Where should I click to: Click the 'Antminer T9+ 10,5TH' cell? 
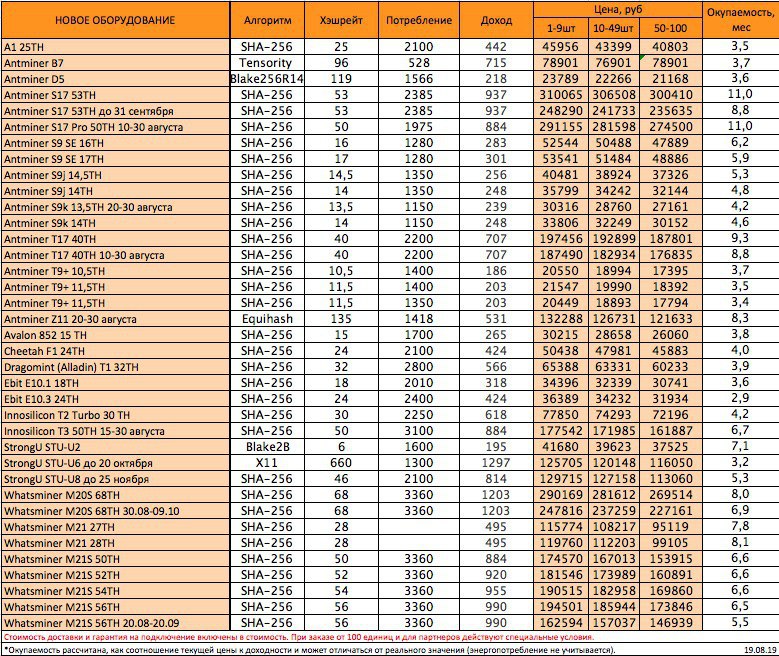click(115, 271)
